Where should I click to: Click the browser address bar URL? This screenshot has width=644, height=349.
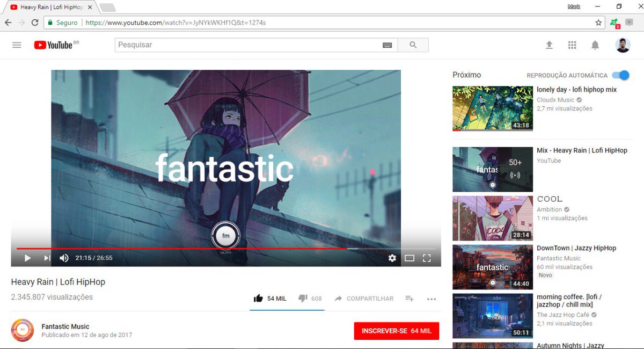(x=176, y=23)
